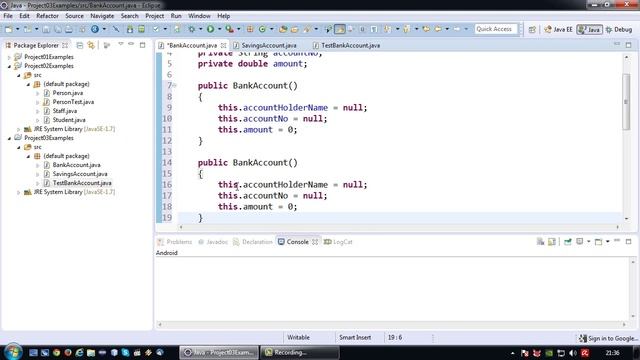The image size is (640, 360).
Task: Open the Window menu
Action: [x=199, y=16]
